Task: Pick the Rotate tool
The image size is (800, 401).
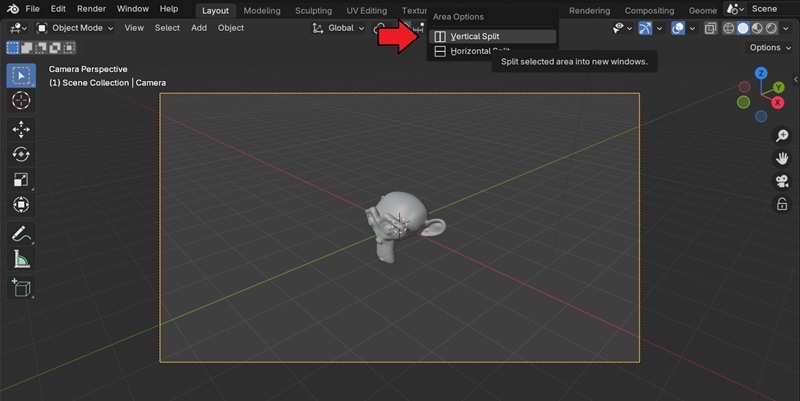Action: point(21,155)
